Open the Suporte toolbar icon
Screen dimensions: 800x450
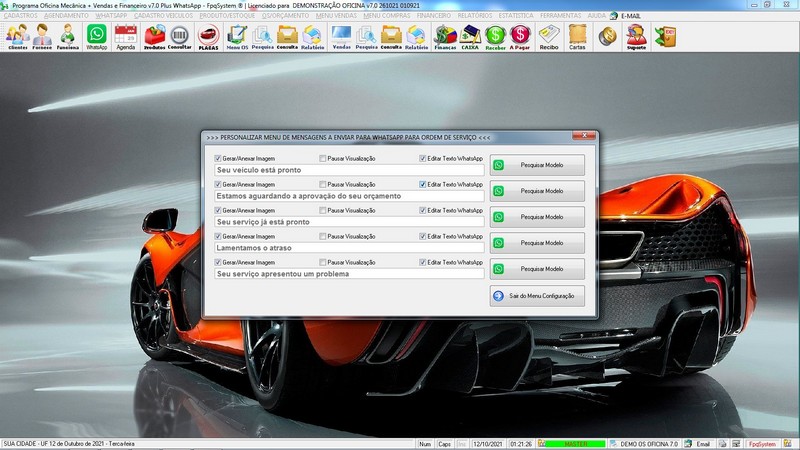[635, 37]
